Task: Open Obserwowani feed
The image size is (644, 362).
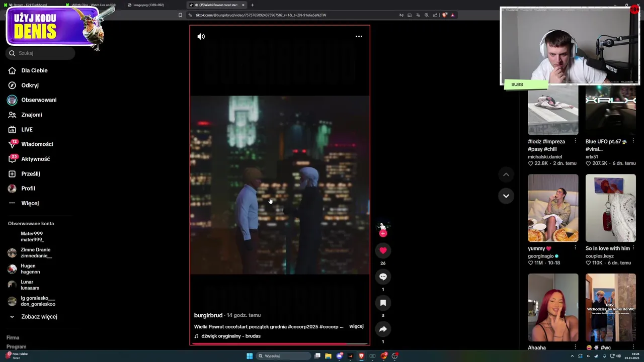Action: point(32,100)
